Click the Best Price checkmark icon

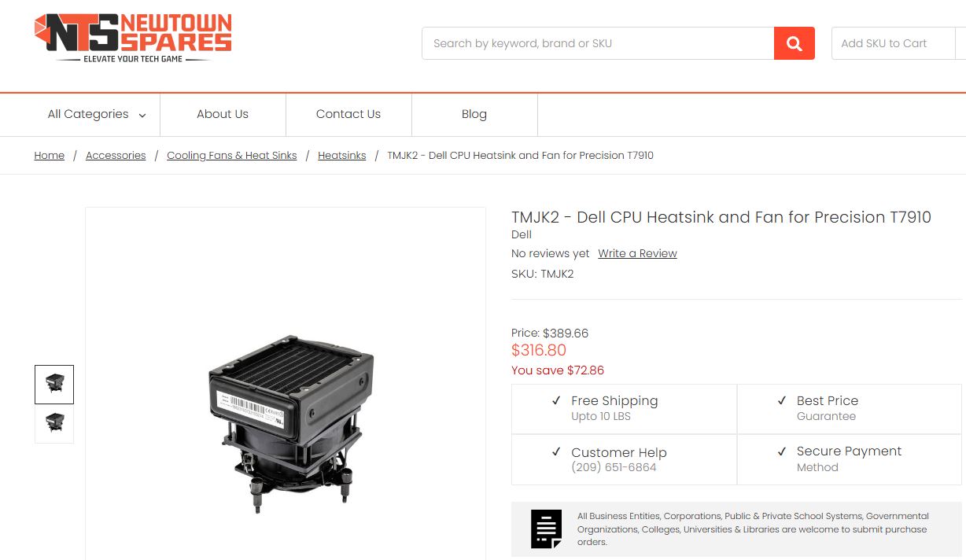pos(782,400)
